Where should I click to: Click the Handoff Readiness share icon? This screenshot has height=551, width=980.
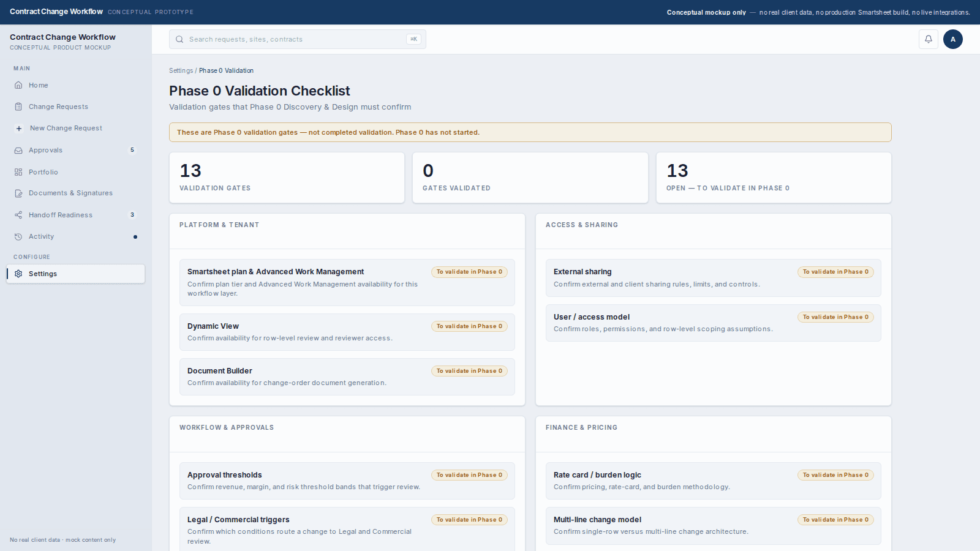(18, 215)
